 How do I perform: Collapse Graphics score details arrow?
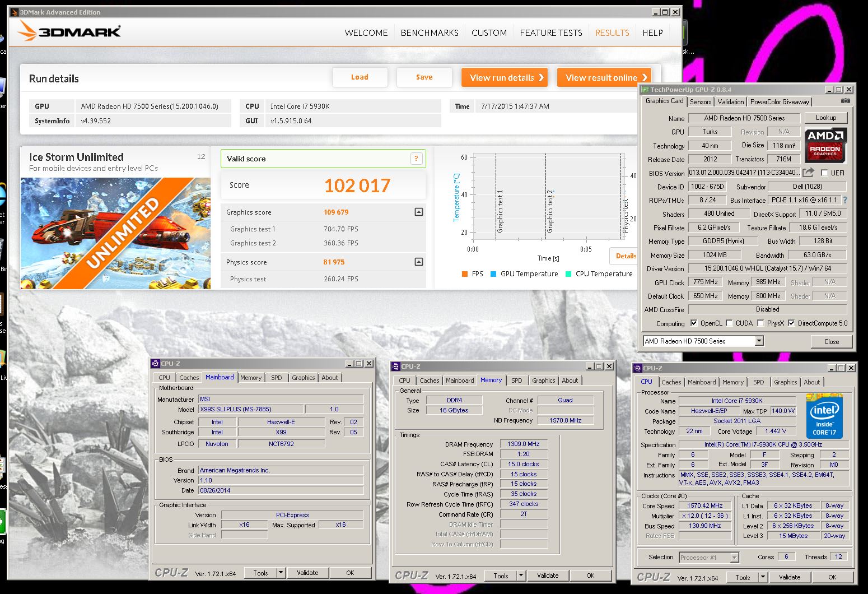418,212
